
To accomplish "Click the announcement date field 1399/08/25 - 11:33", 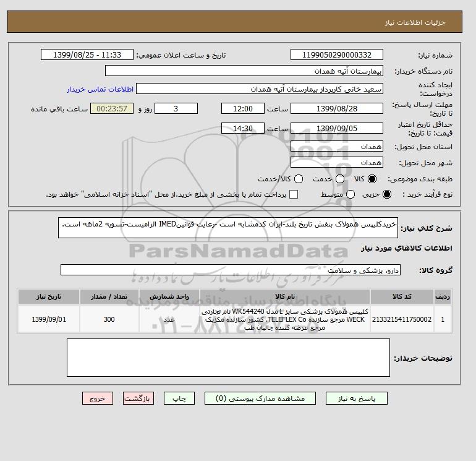I will point(87,54).
